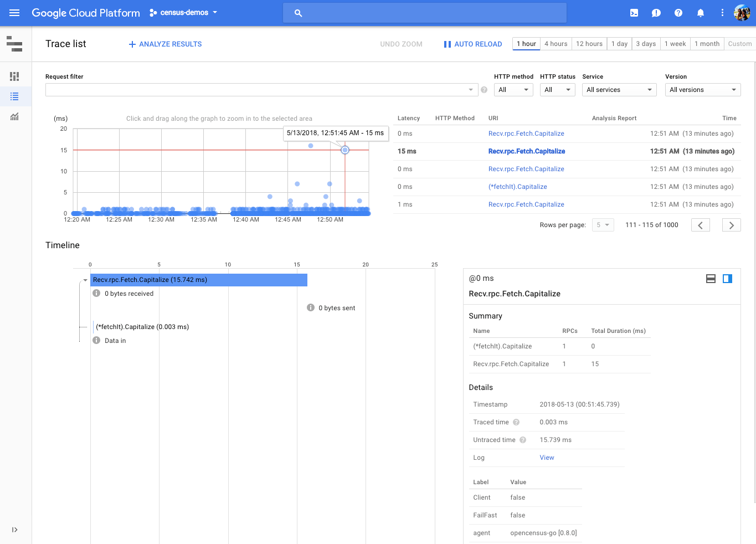The width and height of the screenshot is (756, 544).
Task: Collapse Recv.rpc.Fetch.Capitalize span in timeline
Action: [x=85, y=280]
